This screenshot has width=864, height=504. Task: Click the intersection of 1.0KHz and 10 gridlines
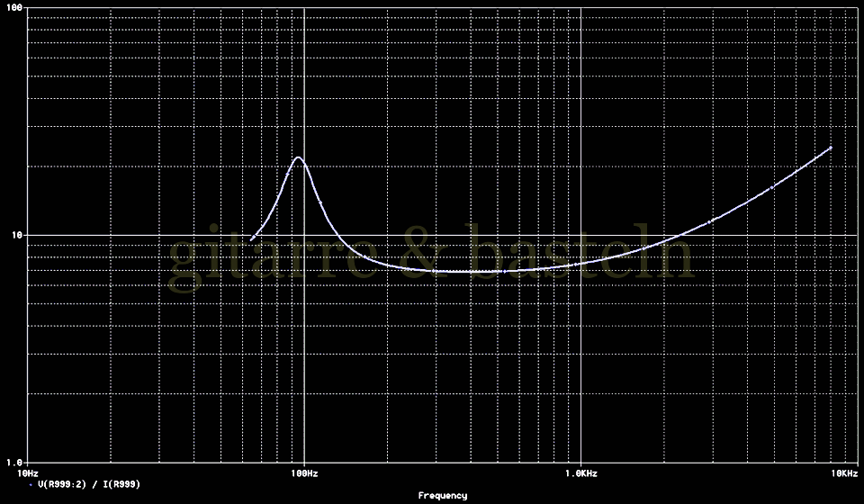(580, 235)
